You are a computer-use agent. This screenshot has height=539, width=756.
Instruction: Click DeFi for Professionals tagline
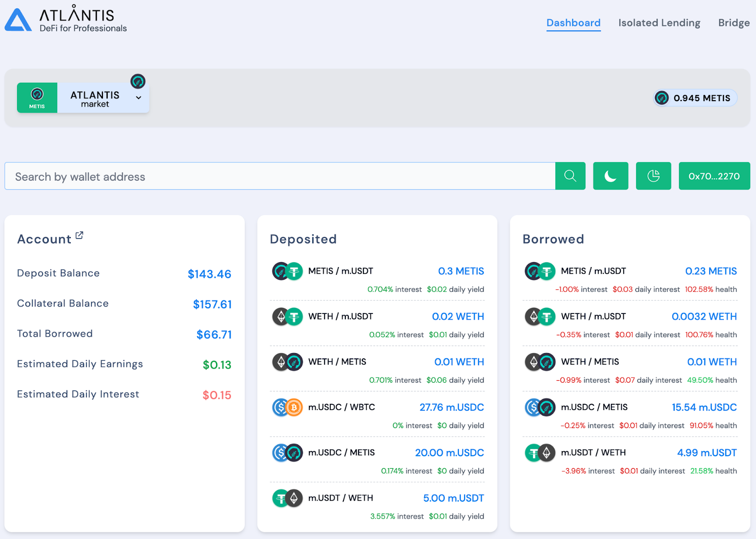click(83, 28)
